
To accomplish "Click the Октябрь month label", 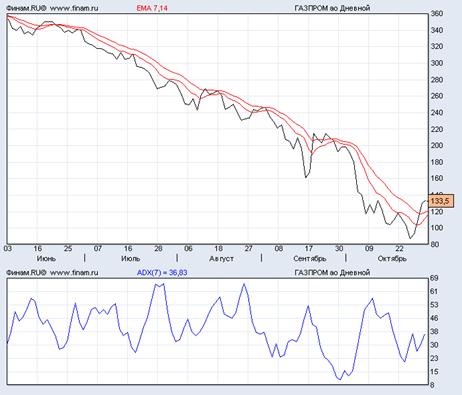I will tap(392, 259).
